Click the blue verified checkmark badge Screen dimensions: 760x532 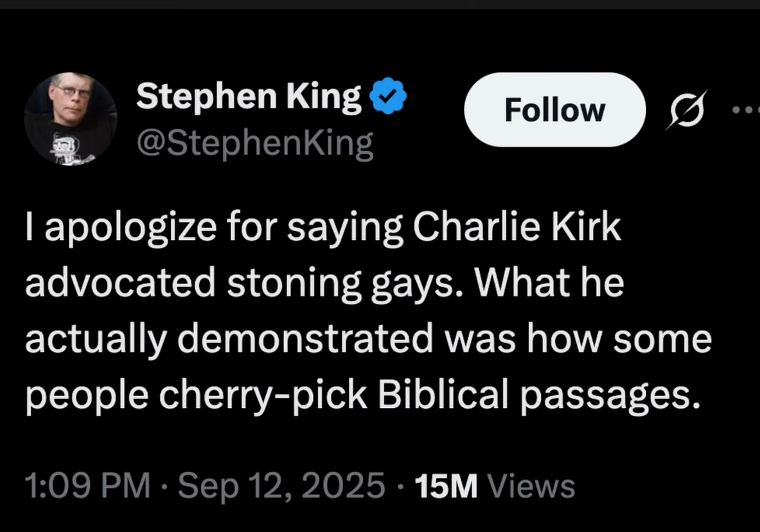(x=388, y=98)
